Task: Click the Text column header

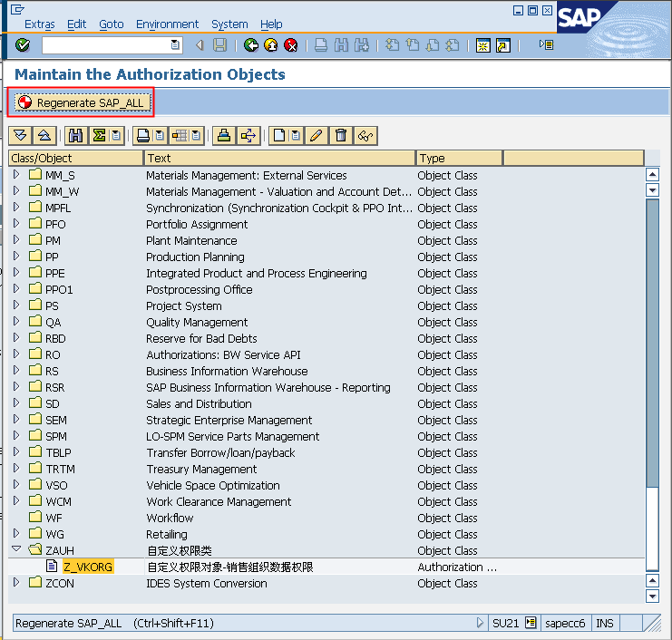Action: click(280, 158)
